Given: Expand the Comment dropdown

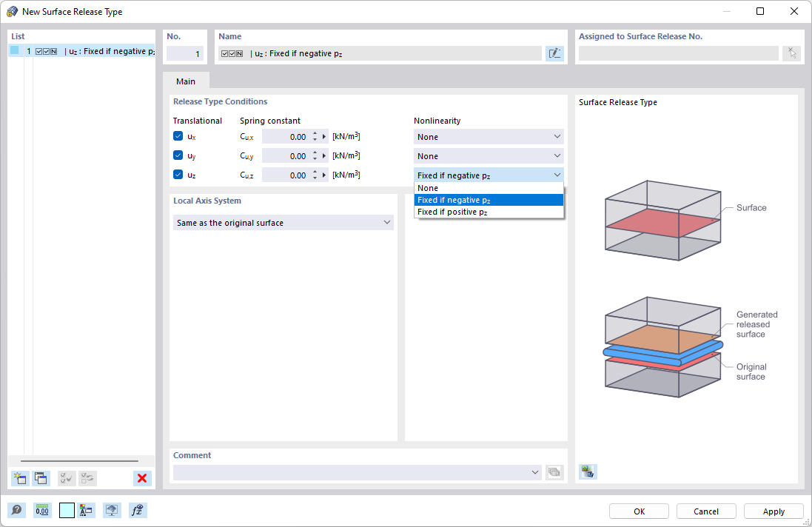Looking at the screenshot, I should [358, 472].
